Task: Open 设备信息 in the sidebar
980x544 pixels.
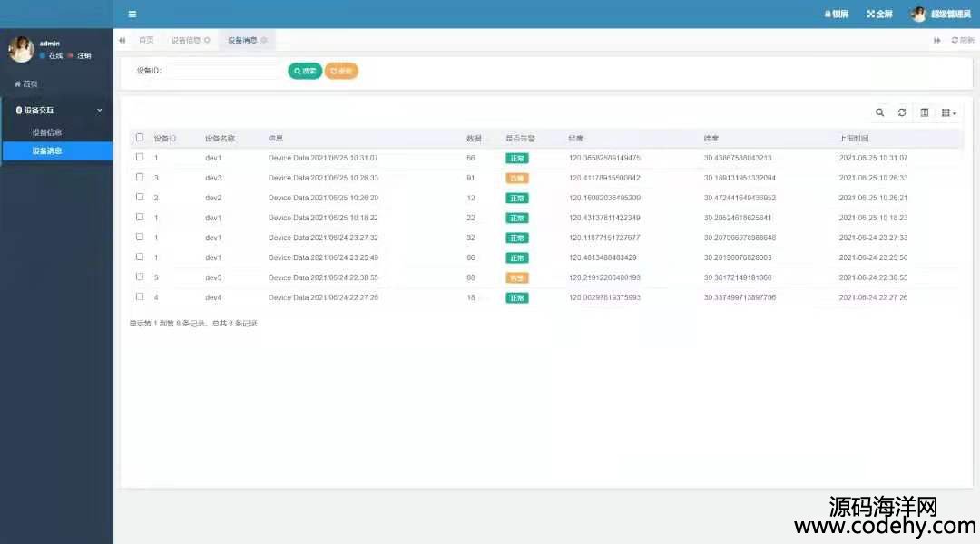Action: coord(47,132)
